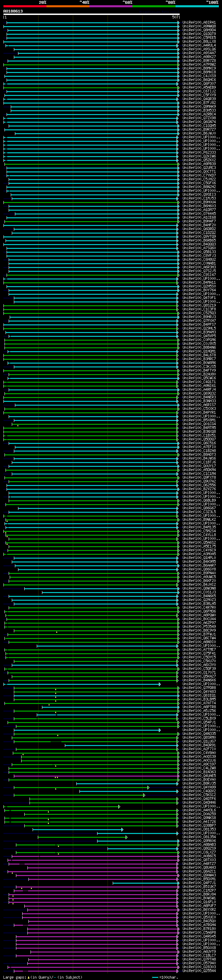
Task: Open UniRef100_C4JXS9 hit
Action: 199,76
